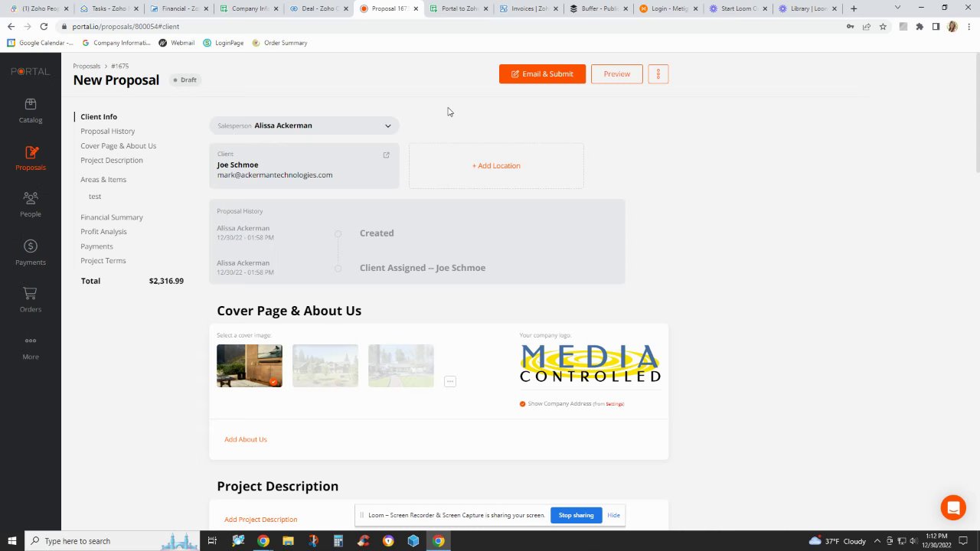Open Payments in the dark sidebar
The image size is (980, 551).
pyautogui.click(x=31, y=253)
